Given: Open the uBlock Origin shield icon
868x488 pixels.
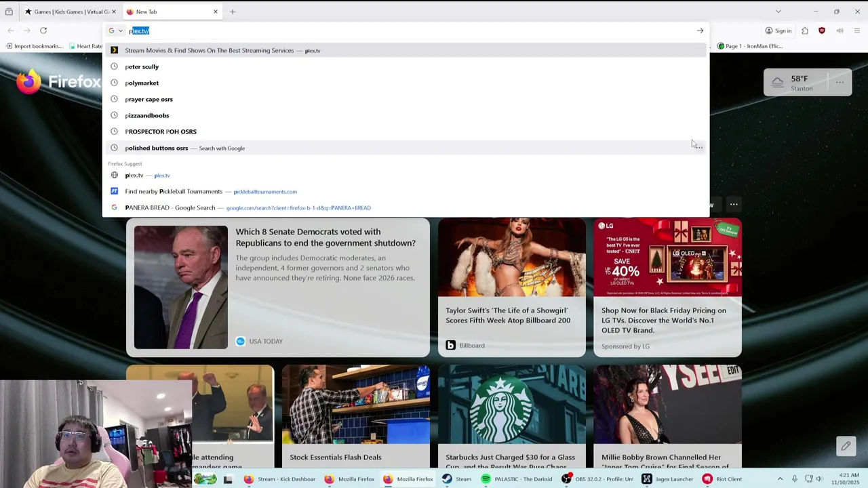Looking at the screenshot, I should click(x=822, y=30).
